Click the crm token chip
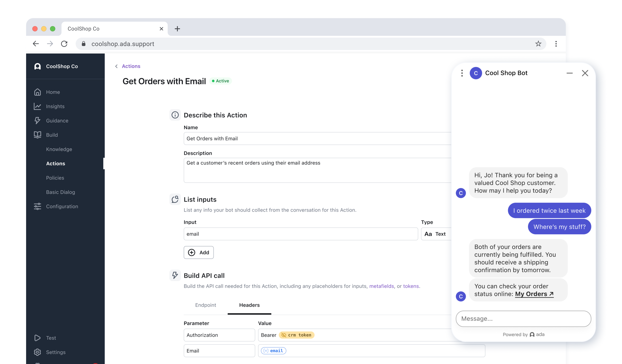This screenshot has width=622, height=364. tap(296, 335)
